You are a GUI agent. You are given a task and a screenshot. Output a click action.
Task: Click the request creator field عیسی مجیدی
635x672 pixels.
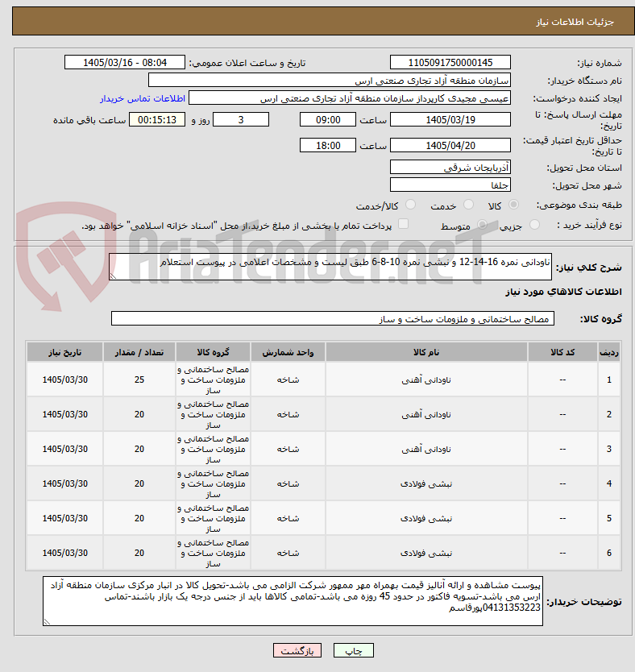[x=350, y=98]
